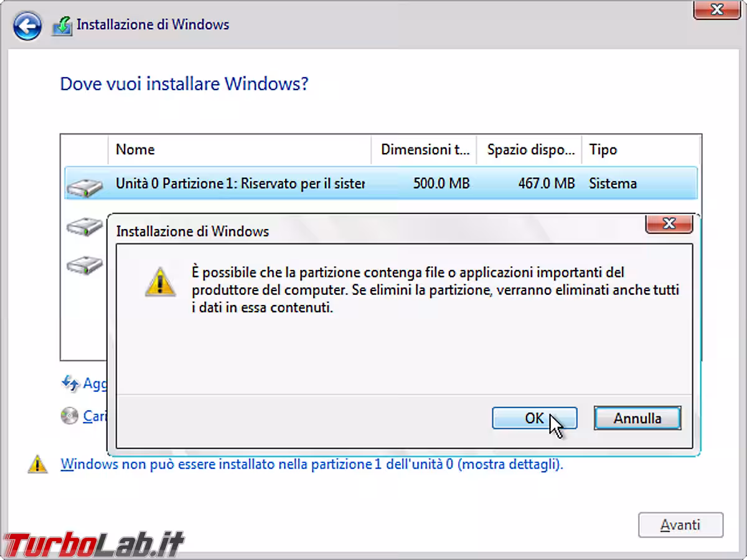The height and width of the screenshot is (560, 747).
Task: Close the main Windows setup window
Action: [x=716, y=10]
